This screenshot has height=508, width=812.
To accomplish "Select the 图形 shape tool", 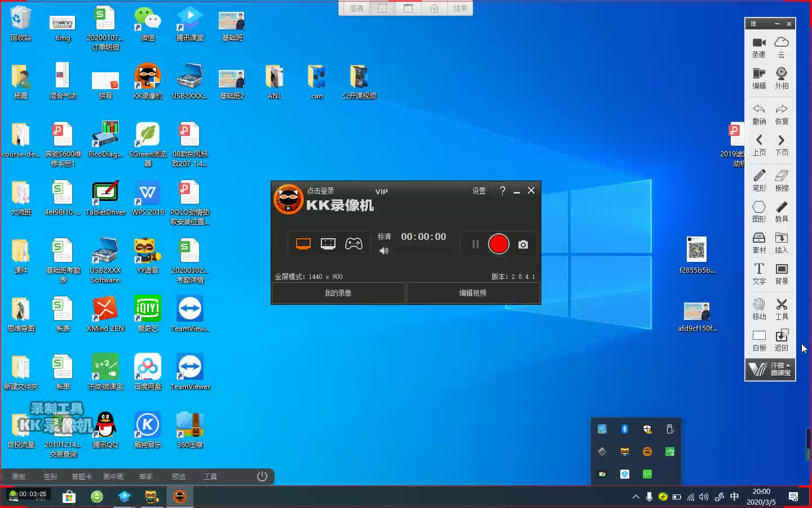I will tap(759, 212).
